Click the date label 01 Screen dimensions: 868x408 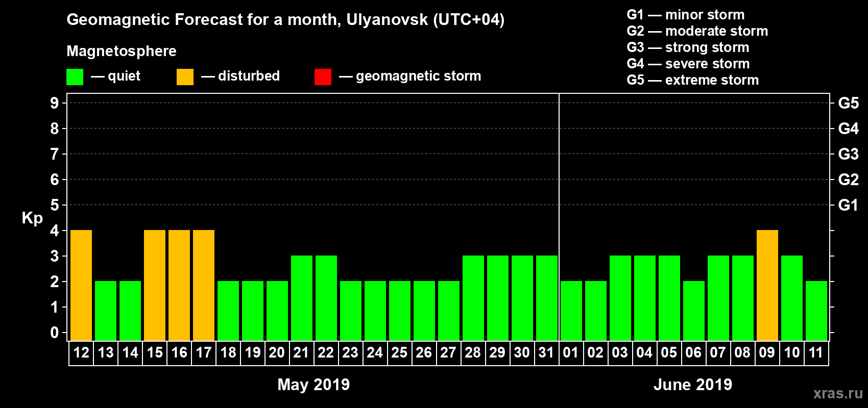571,352
